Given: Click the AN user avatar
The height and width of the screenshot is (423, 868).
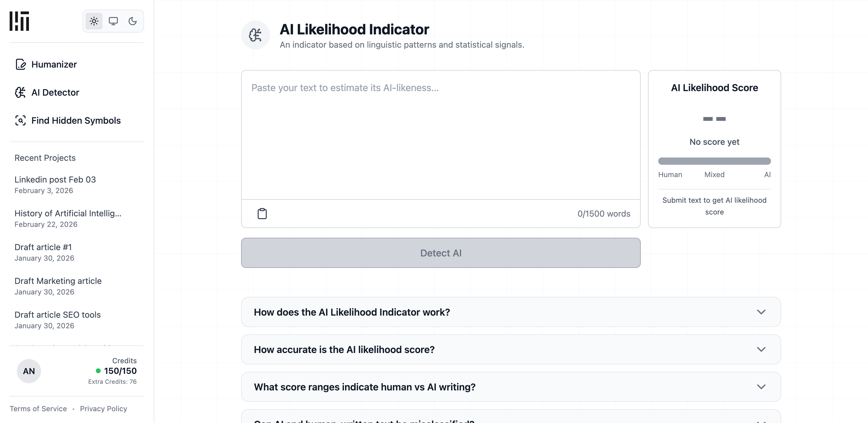Looking at the screenshot, I should coord(29,371).
